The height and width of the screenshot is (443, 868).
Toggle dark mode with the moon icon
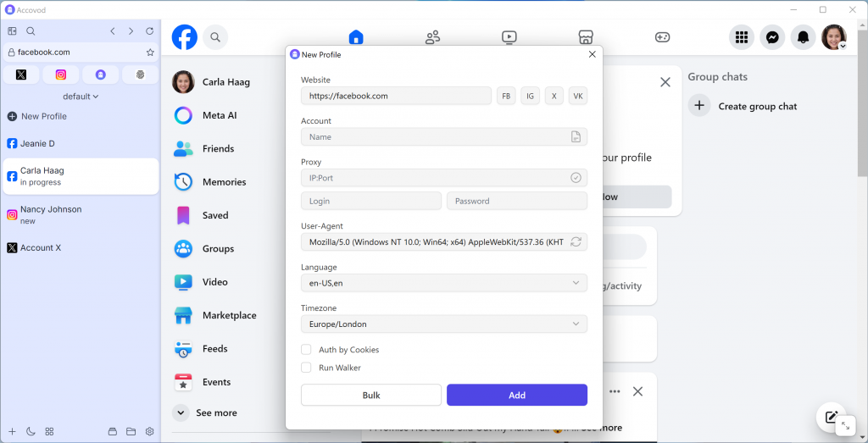(x=31, y=431)
